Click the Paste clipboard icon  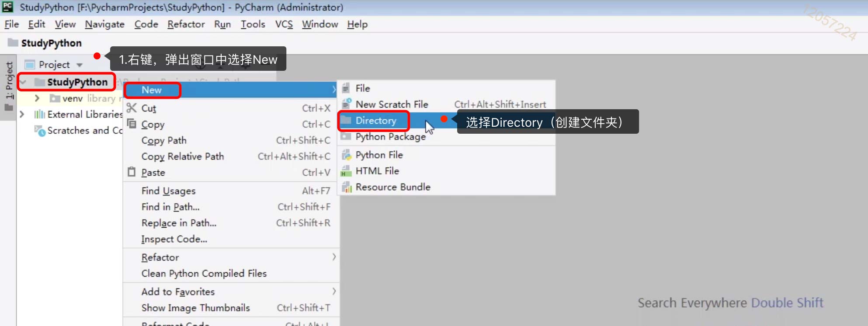[x=132, y=172]
